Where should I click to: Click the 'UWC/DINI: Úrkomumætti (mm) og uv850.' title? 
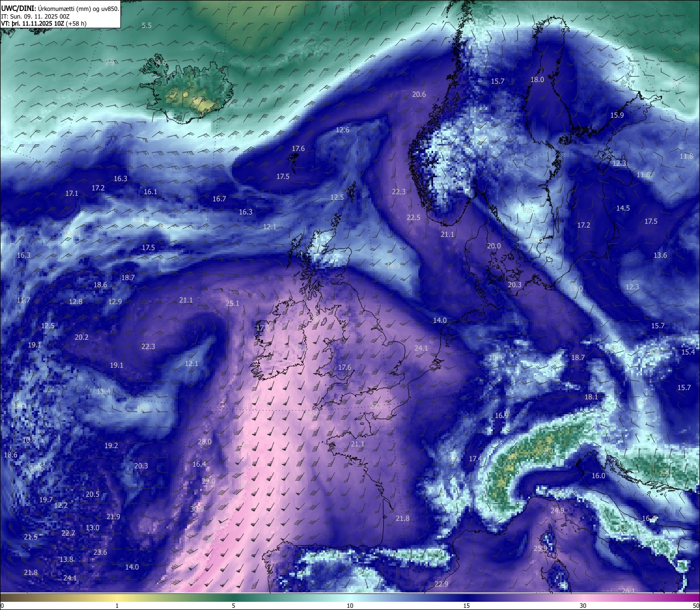tap(60, 9)
